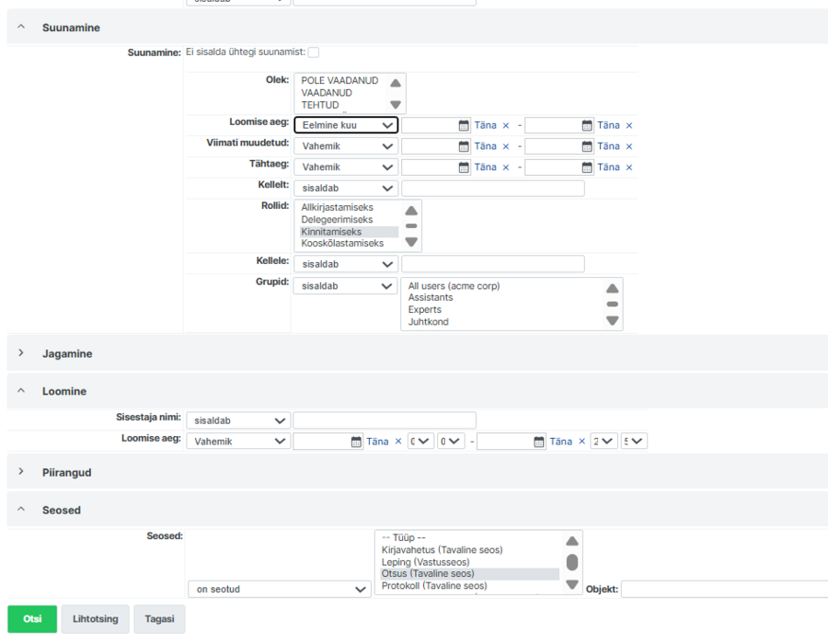Screen dimensions: 828x644
Task: Select 'Juhtkond' in the Grupid list
Action: click(428, 322)
